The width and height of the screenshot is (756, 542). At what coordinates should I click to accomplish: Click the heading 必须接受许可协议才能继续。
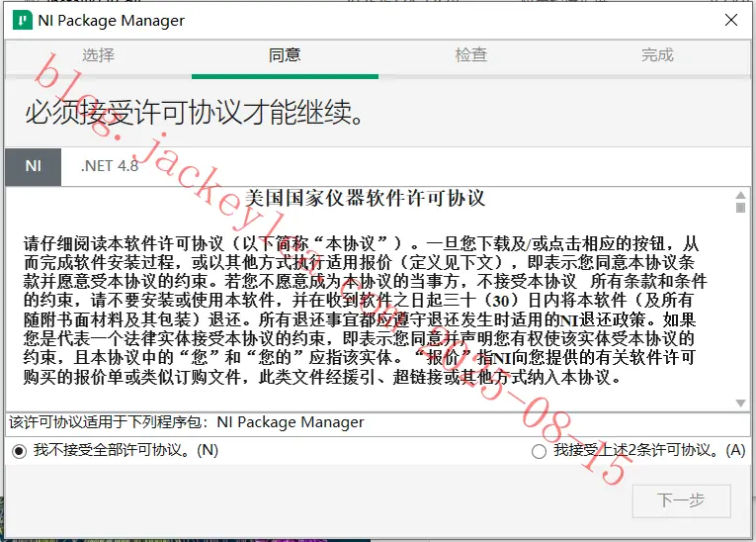pyautogui.click(x=196, y=113)
